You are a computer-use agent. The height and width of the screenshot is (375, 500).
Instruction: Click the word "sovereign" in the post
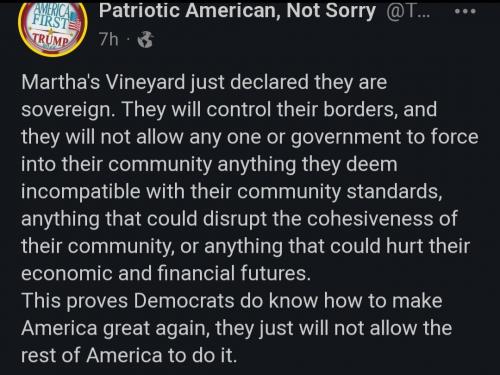coord(68,110)
